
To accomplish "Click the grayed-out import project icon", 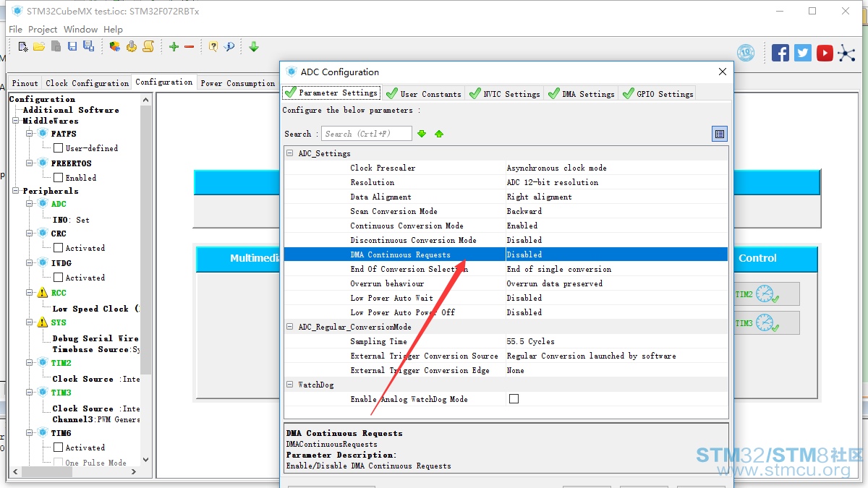I will [x=56, y=46].
